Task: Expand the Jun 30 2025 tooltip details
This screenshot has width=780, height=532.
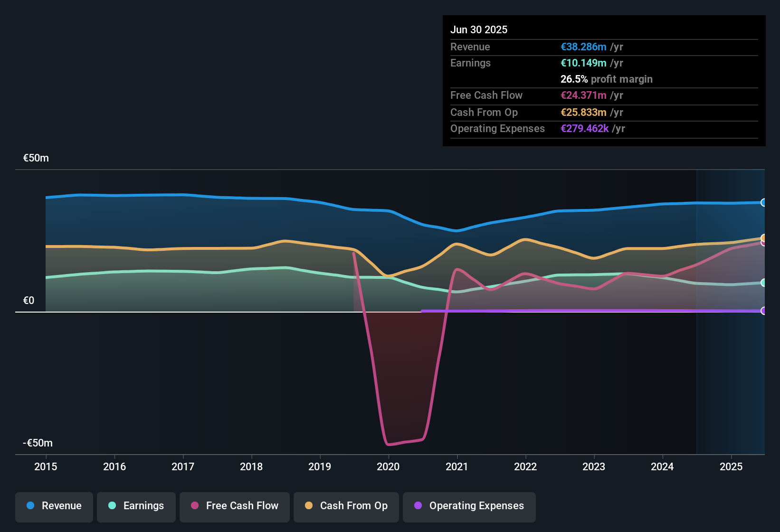Action: click(x=479, y=29)
